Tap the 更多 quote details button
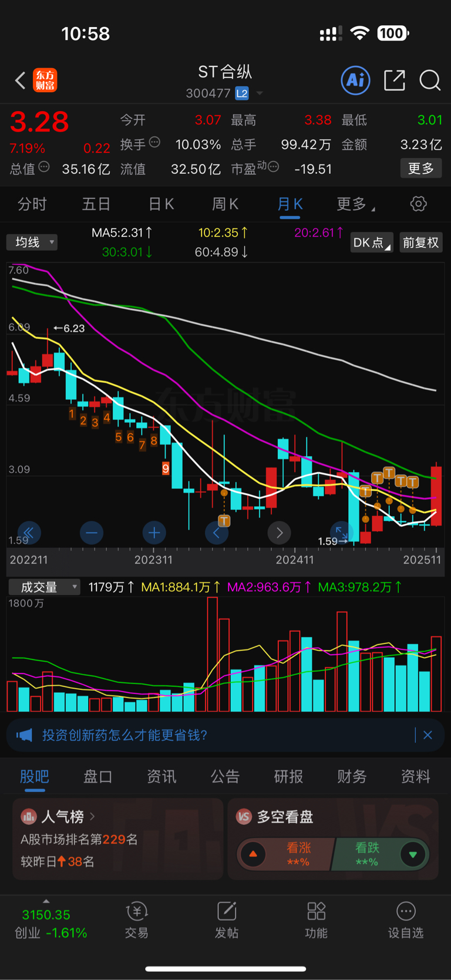The height and width of the screenshot is (980, 451). (x=421, y=169)
